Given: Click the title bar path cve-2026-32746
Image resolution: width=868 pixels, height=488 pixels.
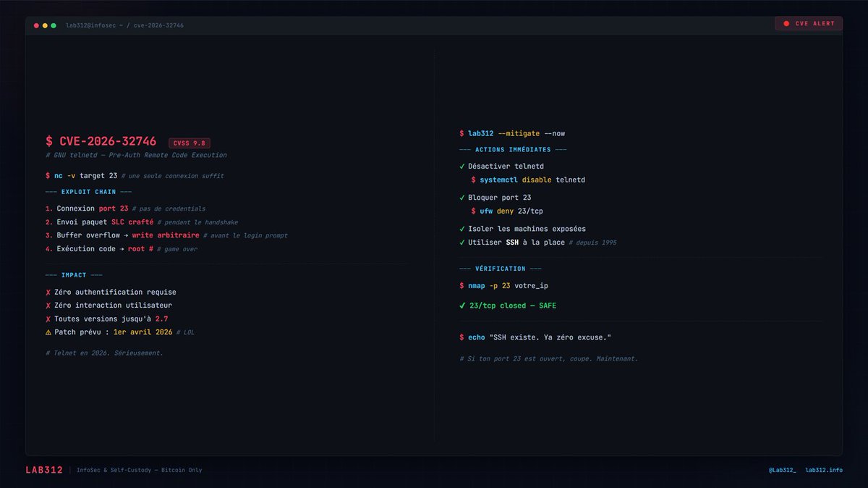Looking at the screenshot, I should point(158,25).
